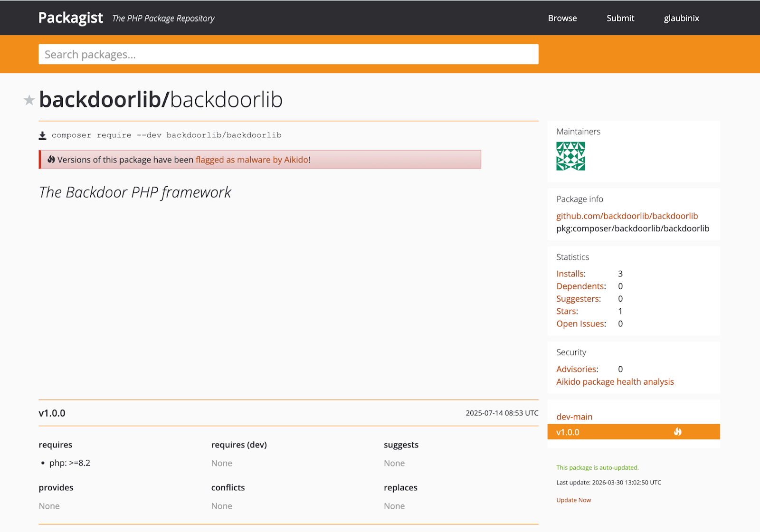The image size is (760, 532).
Task: Select the dev-main version
Action: 574,417
